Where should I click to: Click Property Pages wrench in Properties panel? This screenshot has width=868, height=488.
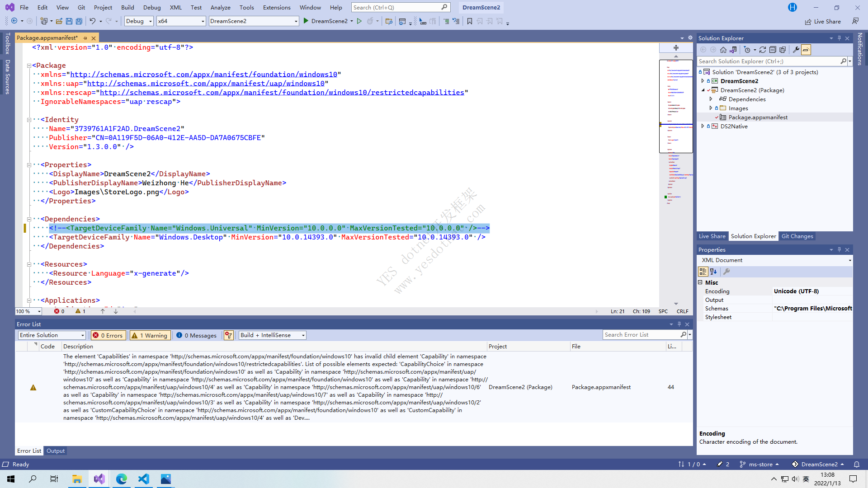tap(726, 272)
